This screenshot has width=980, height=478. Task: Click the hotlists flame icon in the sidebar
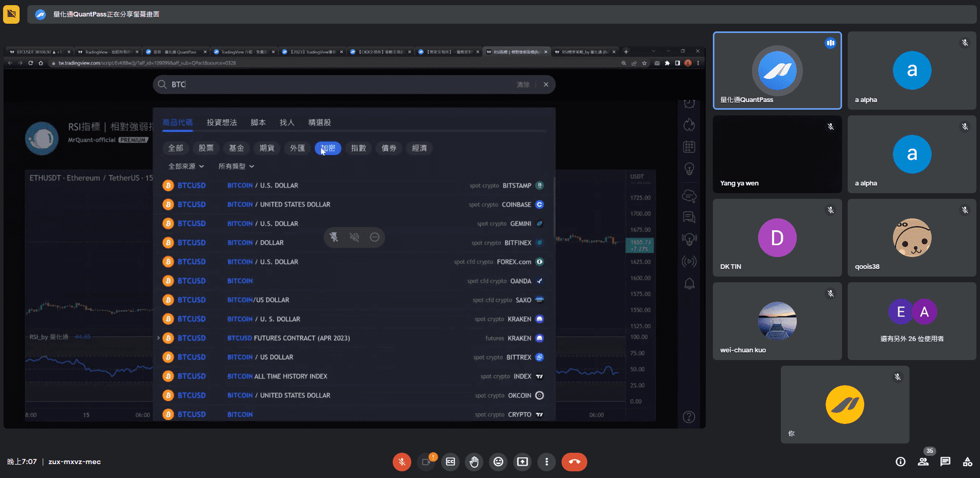click(x=689, y=125)
